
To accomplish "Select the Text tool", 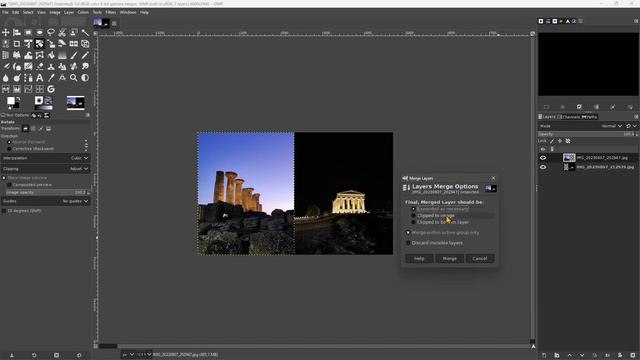I will pos(40,78).
